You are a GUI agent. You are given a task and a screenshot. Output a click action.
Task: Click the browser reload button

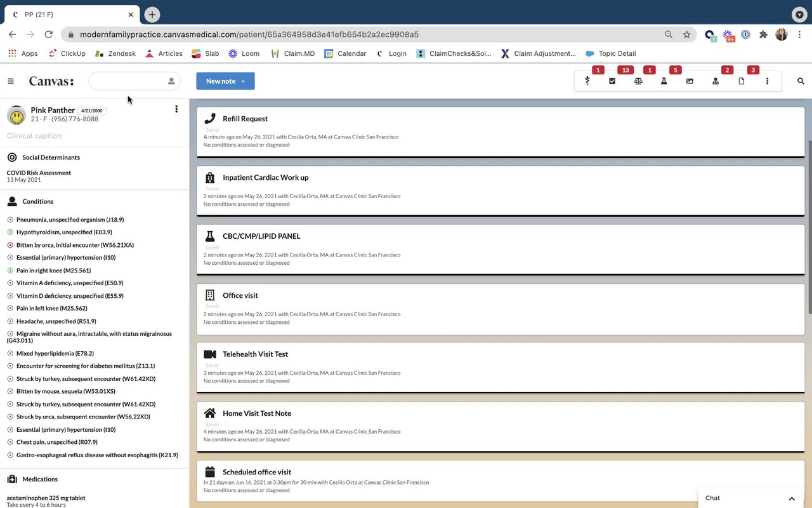48,34
